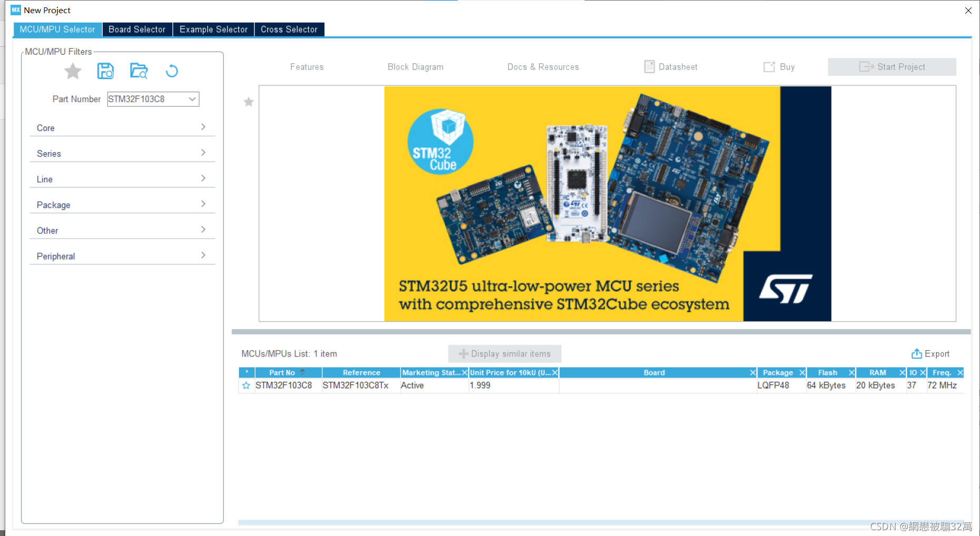This screenshot has width=980, height=536.
Task: Remove the Board column
Action: point(753,373)
